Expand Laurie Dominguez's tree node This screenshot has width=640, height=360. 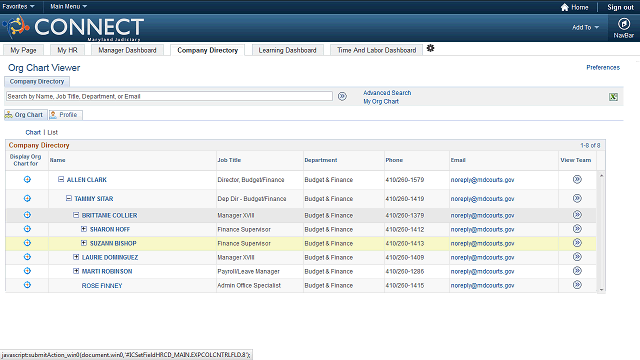coord(76,257)
